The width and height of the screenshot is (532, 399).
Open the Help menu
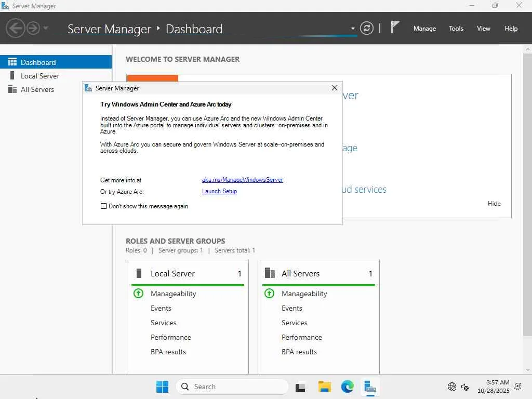pos(511,29)
